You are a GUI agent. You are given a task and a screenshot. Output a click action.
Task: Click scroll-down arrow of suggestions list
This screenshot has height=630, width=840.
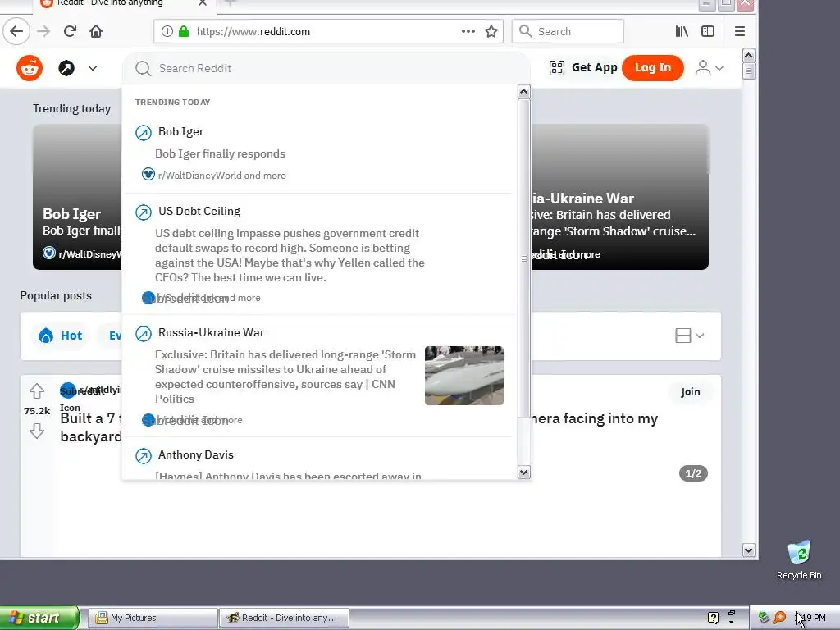click(x=524, y=472)
